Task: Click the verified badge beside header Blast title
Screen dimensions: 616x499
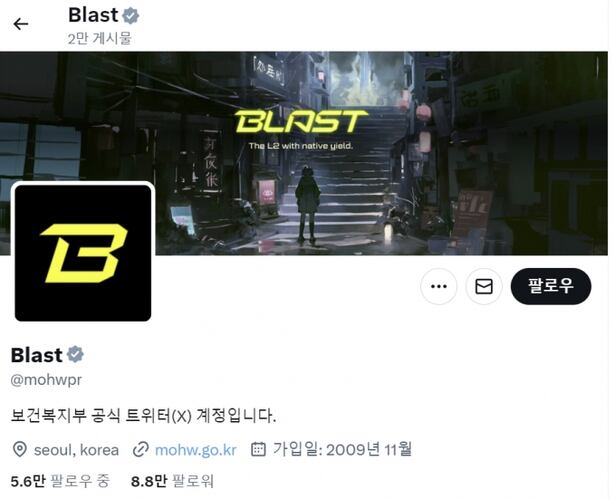Action: 130,16
